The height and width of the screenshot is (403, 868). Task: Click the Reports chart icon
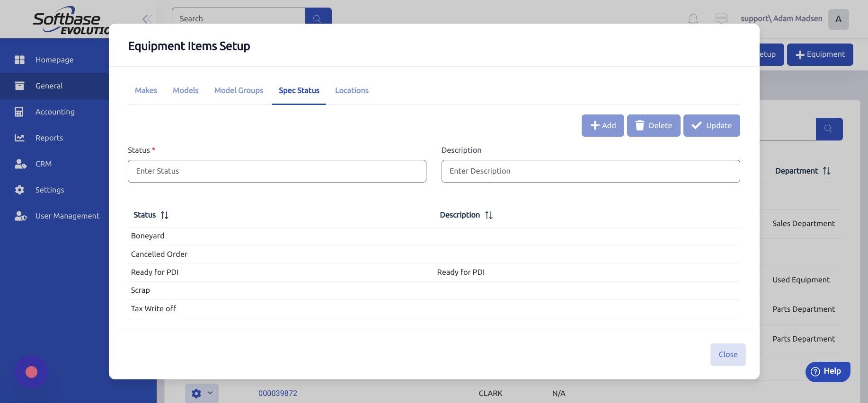pyautogui.click(x=19, y=138)
